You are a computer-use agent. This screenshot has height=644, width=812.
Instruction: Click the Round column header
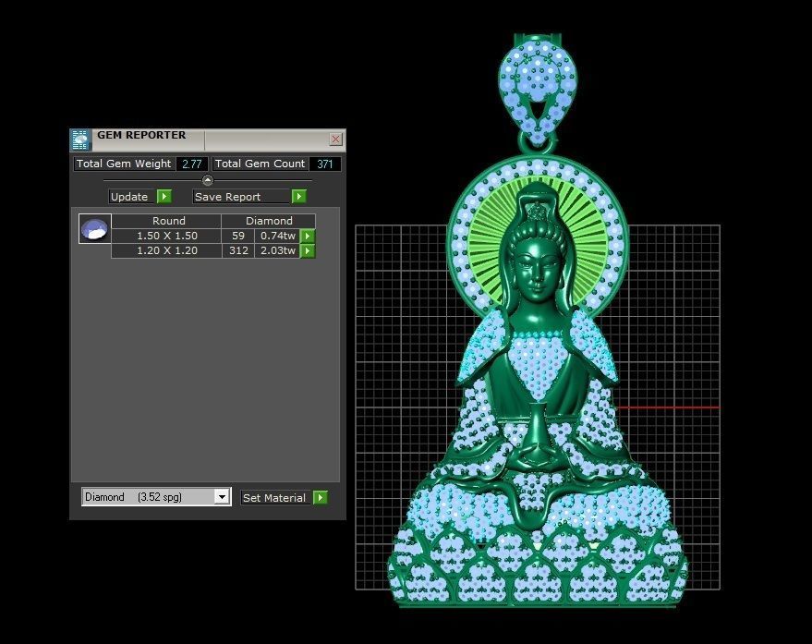pos(167,221)
